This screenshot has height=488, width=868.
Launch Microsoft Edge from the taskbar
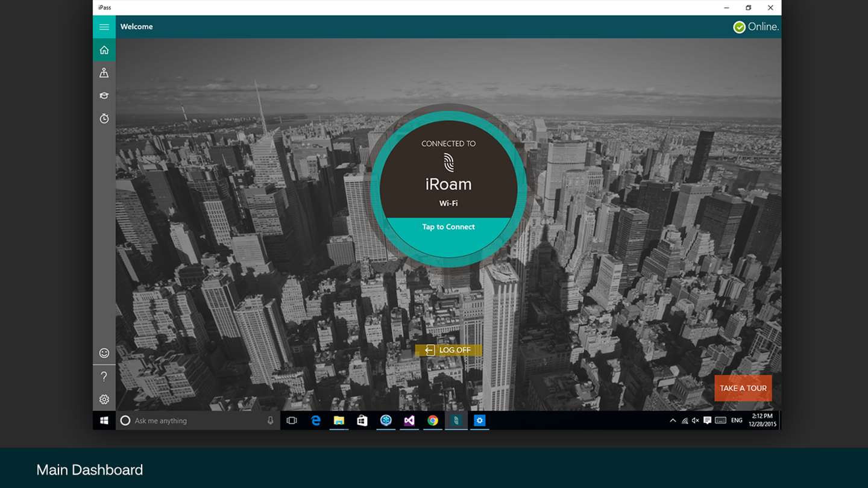[316, 421]
